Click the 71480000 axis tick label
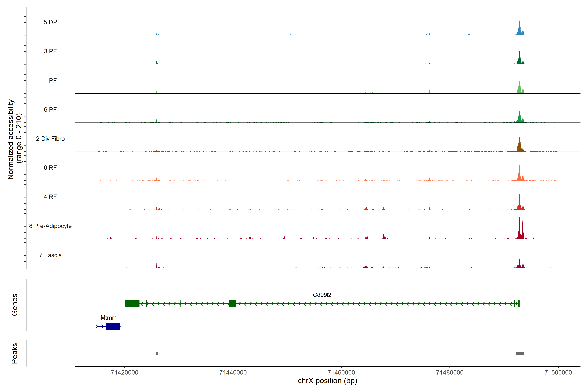The width and height of the screenshot is (588, 392). (450, 373)
